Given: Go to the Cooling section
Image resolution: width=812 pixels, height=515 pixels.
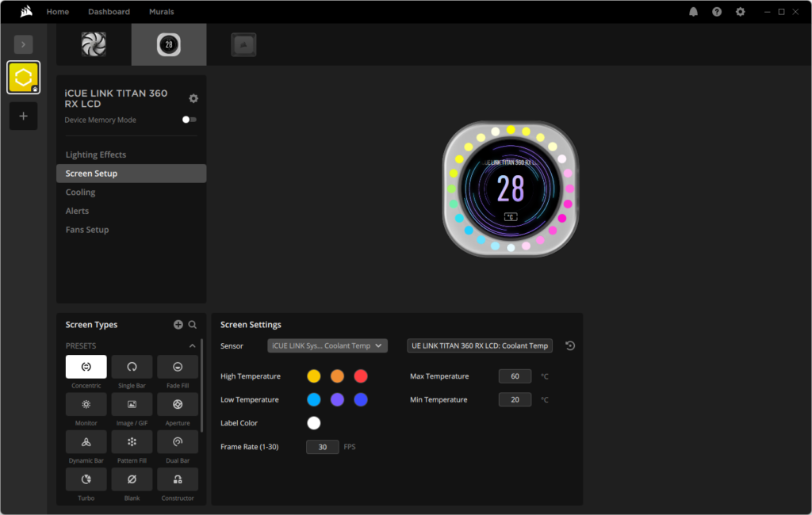Looking at the screenshot, I should tap(80, 192).
